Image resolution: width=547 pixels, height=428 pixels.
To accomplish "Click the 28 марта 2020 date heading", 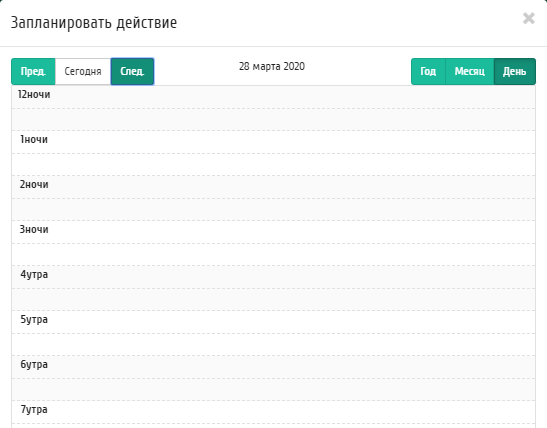I will pos(272,66).
